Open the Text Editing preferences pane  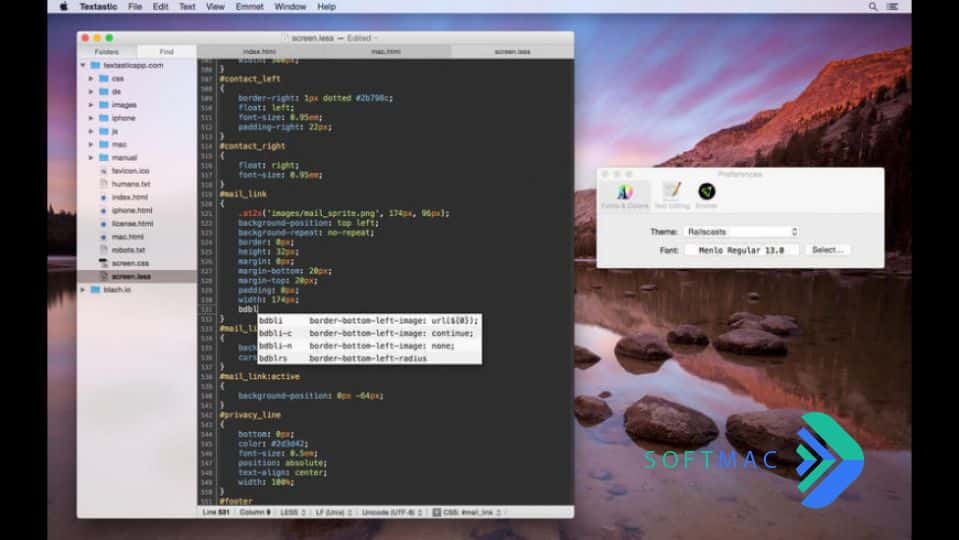click(x=672, y=196)
